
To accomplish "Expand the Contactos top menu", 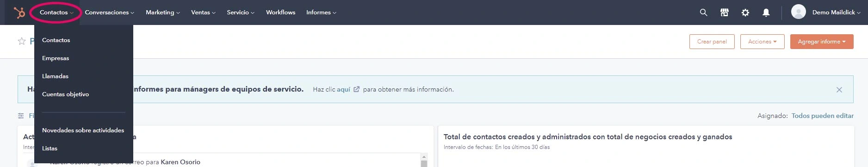I will tap(56, 12).
